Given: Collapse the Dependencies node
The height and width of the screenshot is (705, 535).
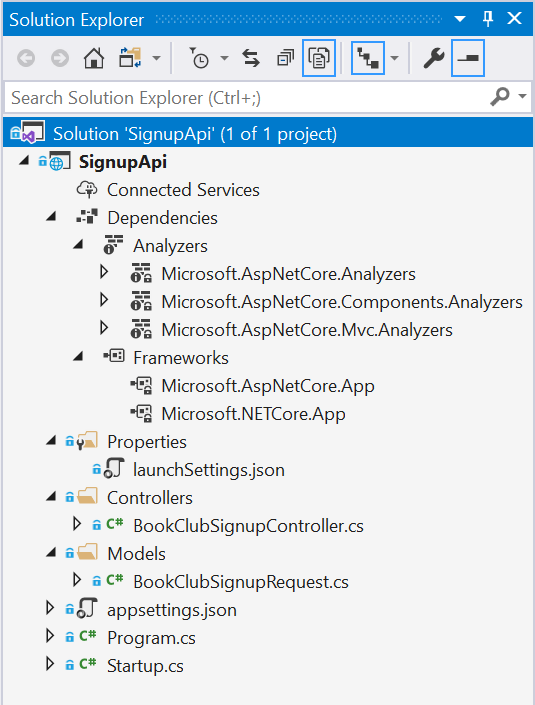Looking at the screenshot, I should [51, 217].
